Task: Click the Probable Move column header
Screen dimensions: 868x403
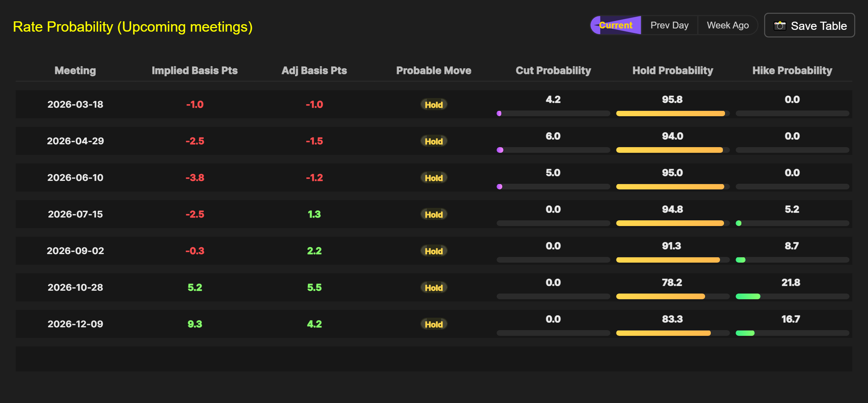Action: coord(434,70)
